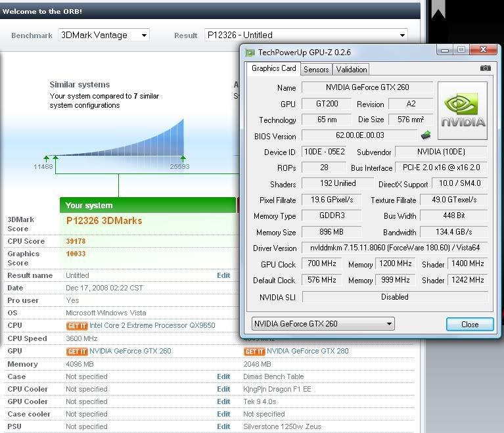The width and height of the screenshot is (504, 433).
Task: Minimize the GPU-Z window
Action: 445,50
